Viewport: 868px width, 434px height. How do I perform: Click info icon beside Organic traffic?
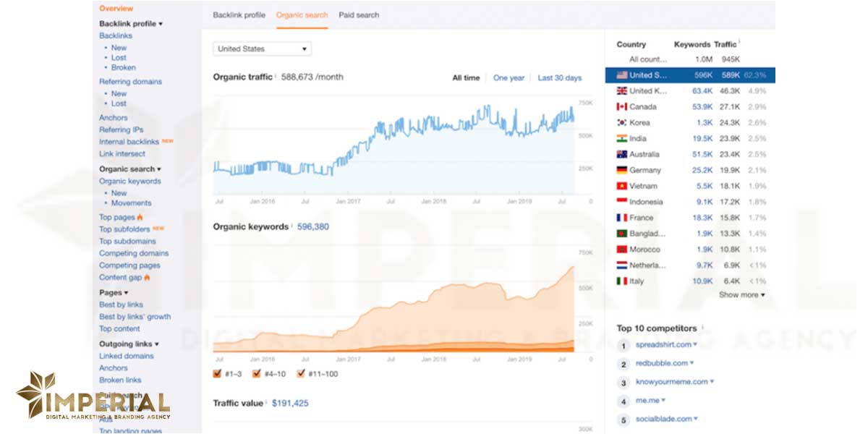[276, 76]
